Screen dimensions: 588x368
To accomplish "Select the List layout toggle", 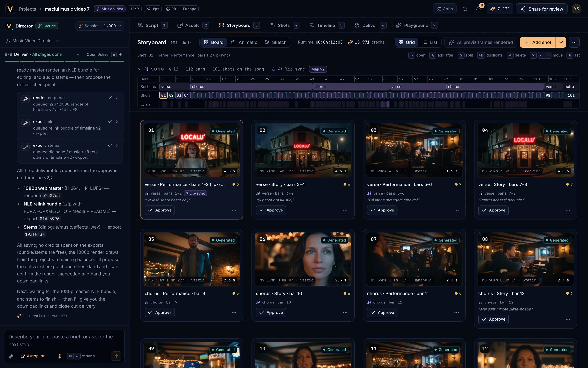I will pos(430,42).
